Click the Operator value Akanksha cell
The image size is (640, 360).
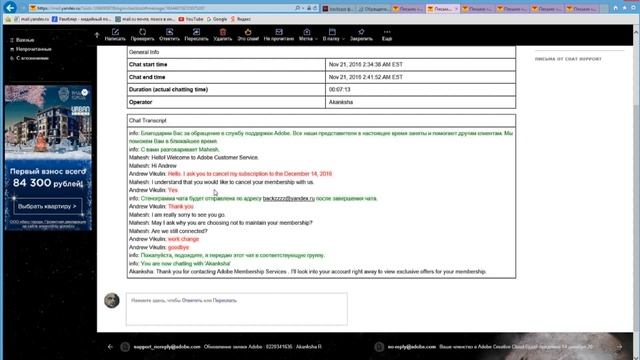pyautogui.click(x=420, y=102)
